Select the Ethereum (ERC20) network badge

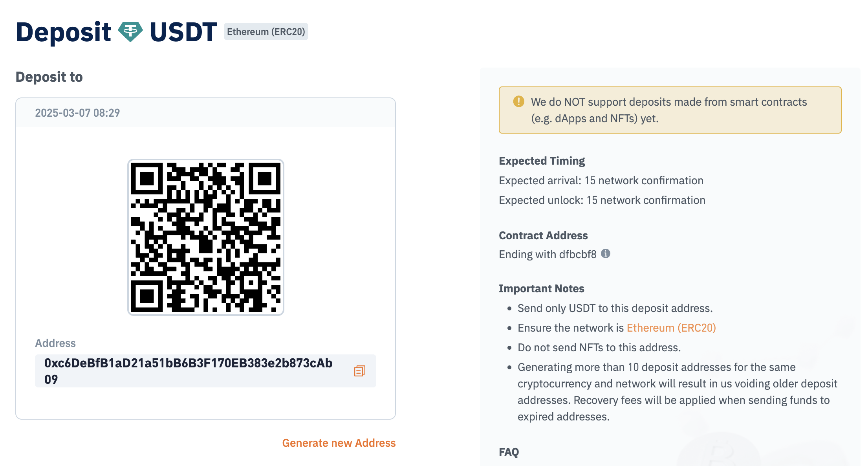[x=266, y=32]
